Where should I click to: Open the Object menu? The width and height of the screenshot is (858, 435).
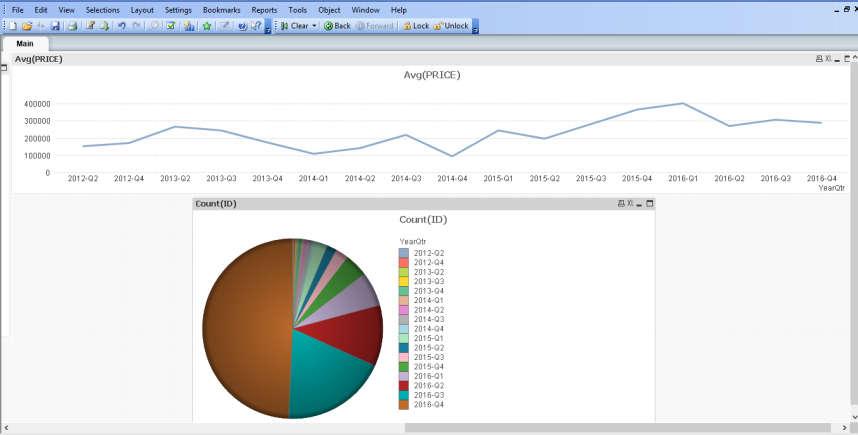pos(329,10)
